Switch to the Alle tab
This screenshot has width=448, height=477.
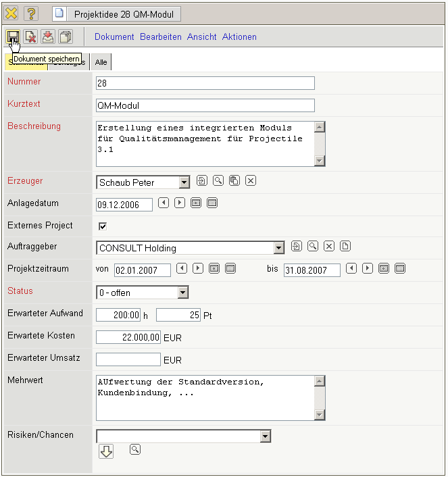tap(101, 62)
